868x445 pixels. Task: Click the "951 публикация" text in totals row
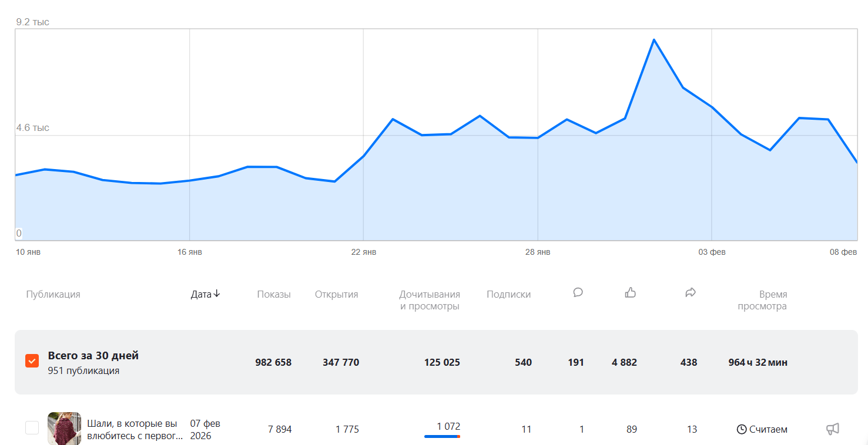point(83,371)
